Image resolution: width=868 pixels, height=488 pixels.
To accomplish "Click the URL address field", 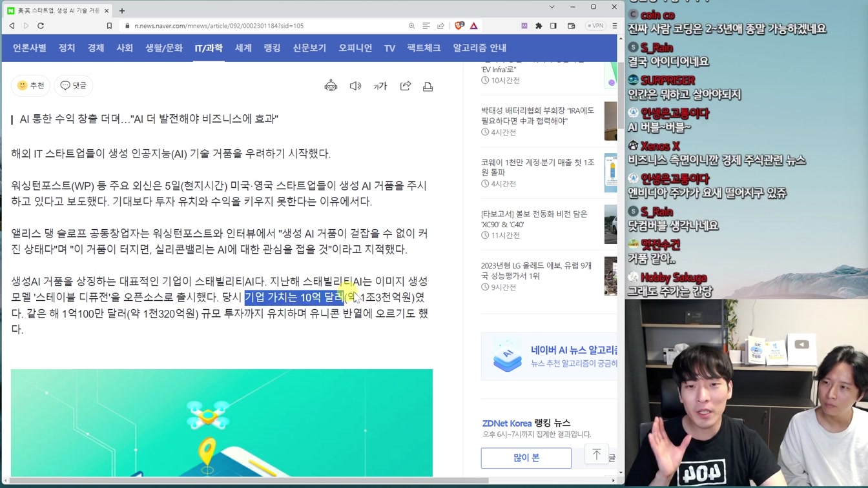I will coord(258,26).
